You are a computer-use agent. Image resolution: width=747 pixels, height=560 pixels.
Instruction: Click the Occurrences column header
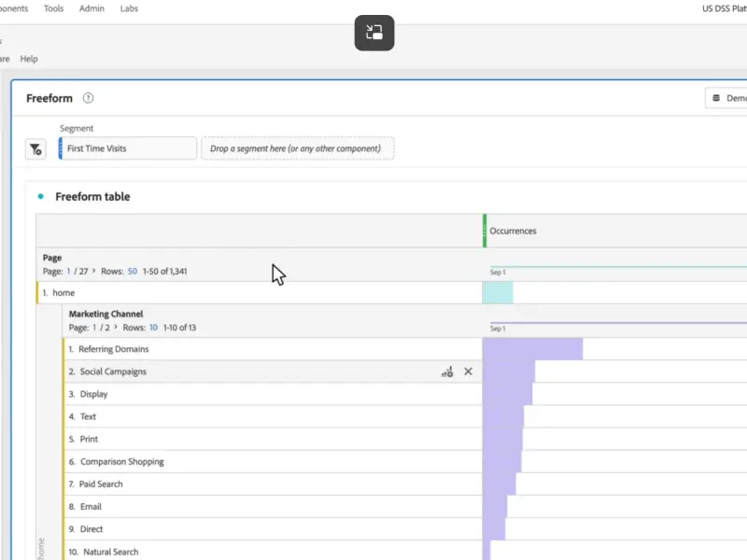point(513,231)
